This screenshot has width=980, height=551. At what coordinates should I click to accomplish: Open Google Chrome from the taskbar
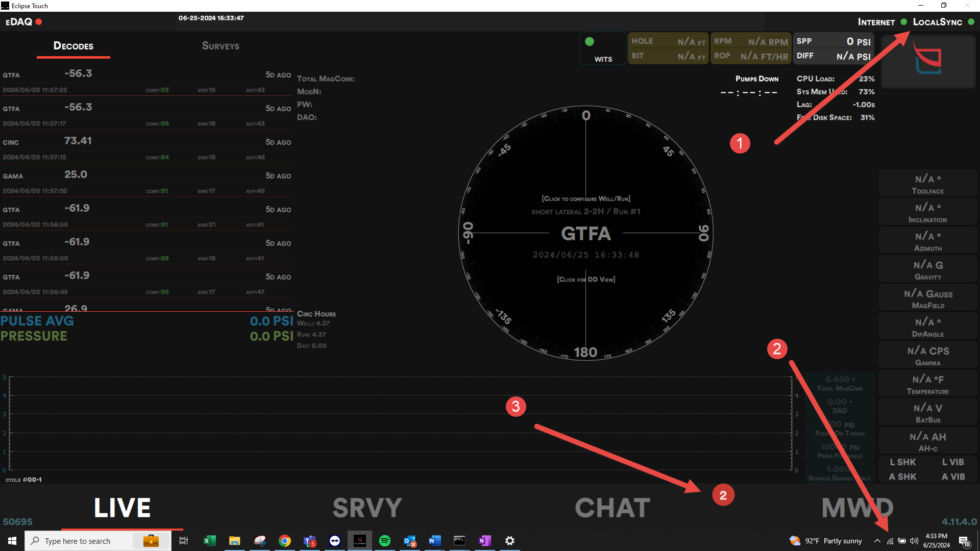(x=285, y=541)
